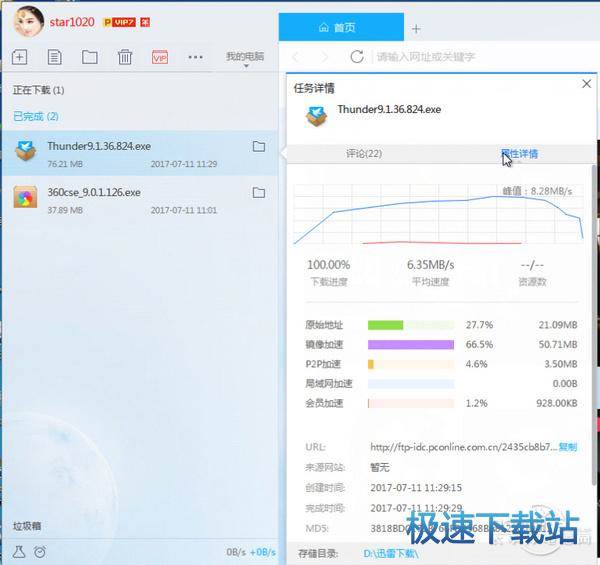Screen dimensions: 600x565
Task: Add a new browser tab
Action: coord(416,29)
